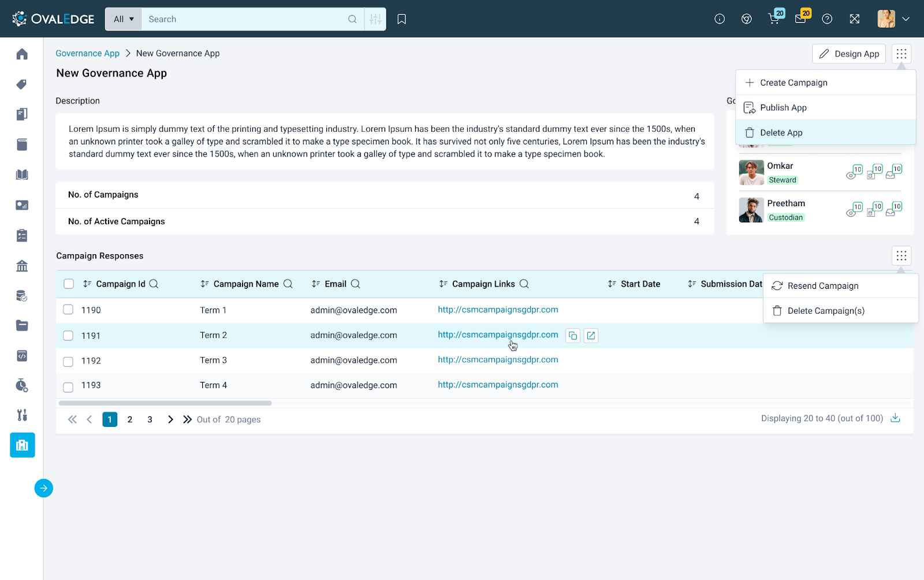Go to page 3 of results
924x580 pixels.
[x=150, y=419]
